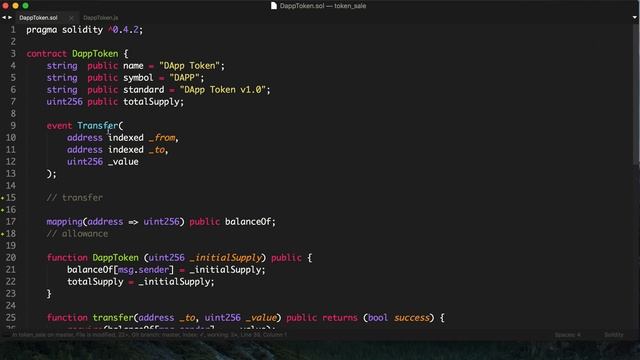Click the vertical scrollbar of the editor
The width and height of the screenshot is (640, 360).
tap(636, 95)
